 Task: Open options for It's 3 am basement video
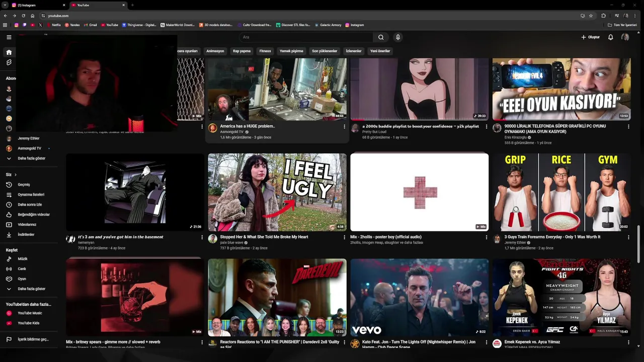pos(202,237)
